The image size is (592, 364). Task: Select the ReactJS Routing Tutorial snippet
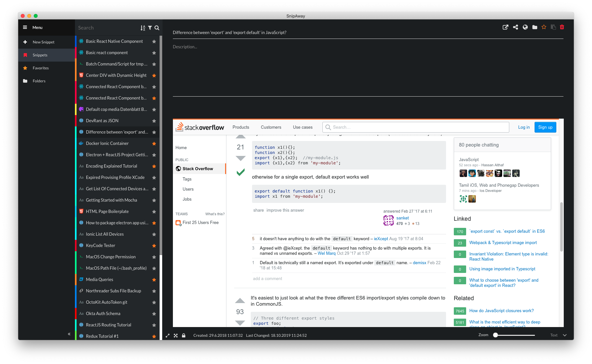point(117,325)
